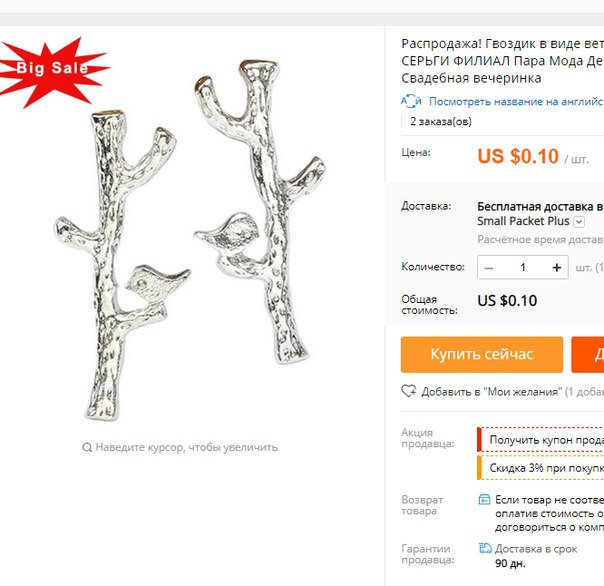Image resolution: width=604 pixels, height=586 pixels.
Task: Decrease quantity with the minus button
Action: [x=489, y=268]
